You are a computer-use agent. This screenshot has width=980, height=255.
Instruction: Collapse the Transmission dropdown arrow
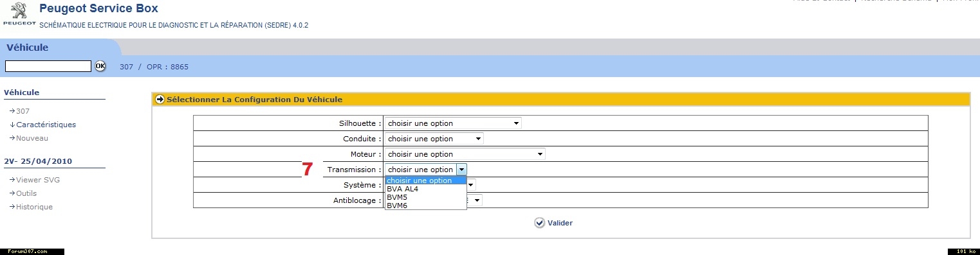pyautogui.click(x=461, y=170)
